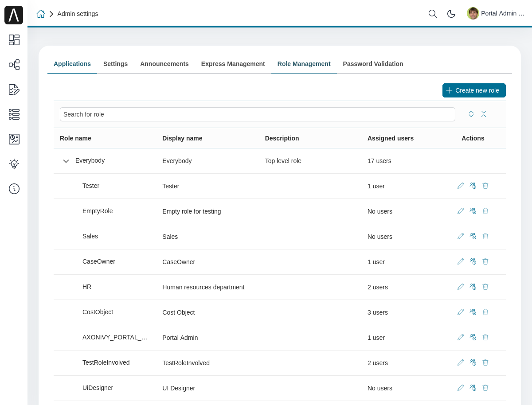Image resolution: width=532 pixels, height=405 pixels.
Task: Click the lightbulb icon in the sidebar
Action: pyautogui.click(x=14, y=164)
